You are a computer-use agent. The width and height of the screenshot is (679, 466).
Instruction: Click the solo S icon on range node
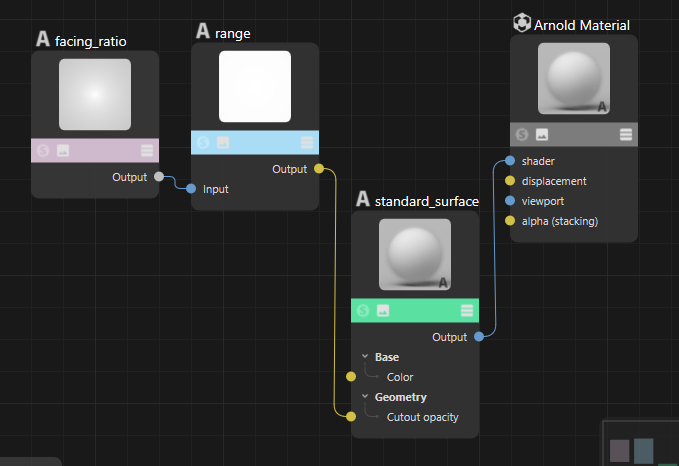203,142
